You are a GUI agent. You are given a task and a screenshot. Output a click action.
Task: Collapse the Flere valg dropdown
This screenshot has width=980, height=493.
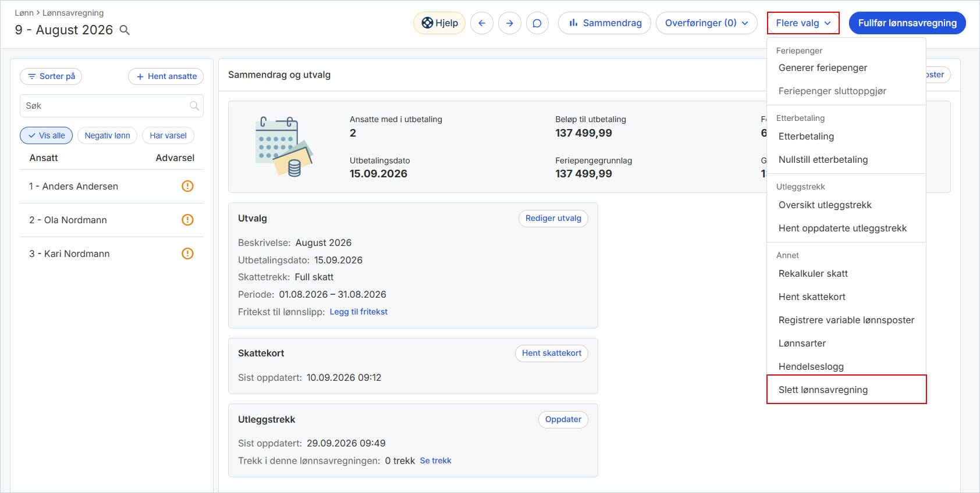803,23
